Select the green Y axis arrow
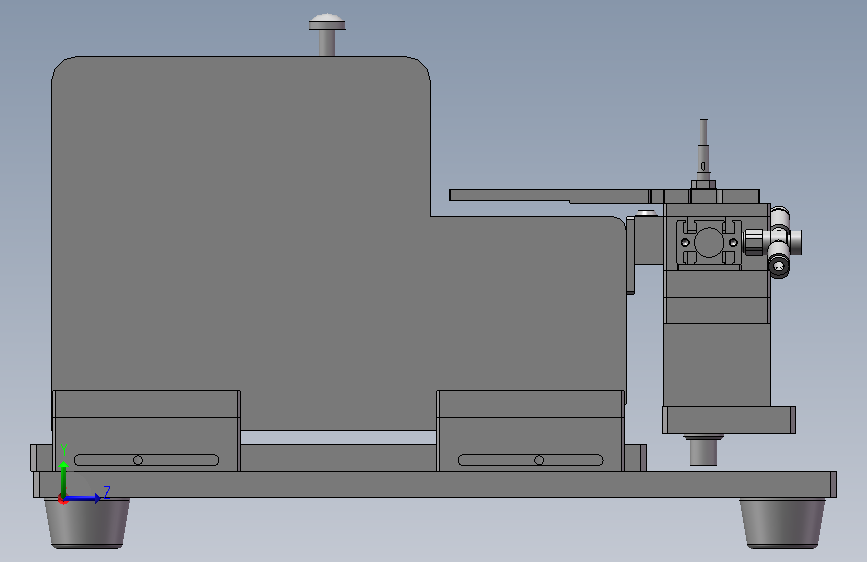The image size is (867, 562). click(64, 478)
